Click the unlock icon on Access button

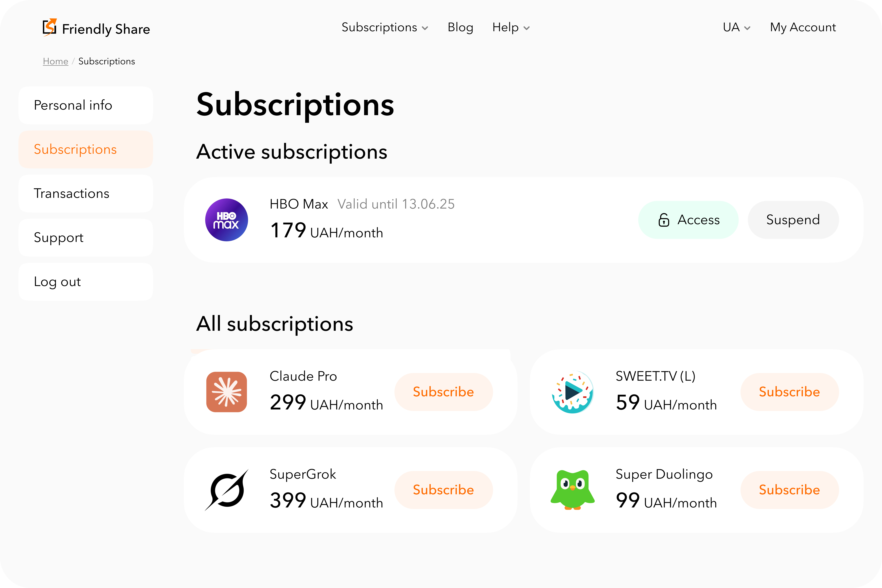[663, 220]
